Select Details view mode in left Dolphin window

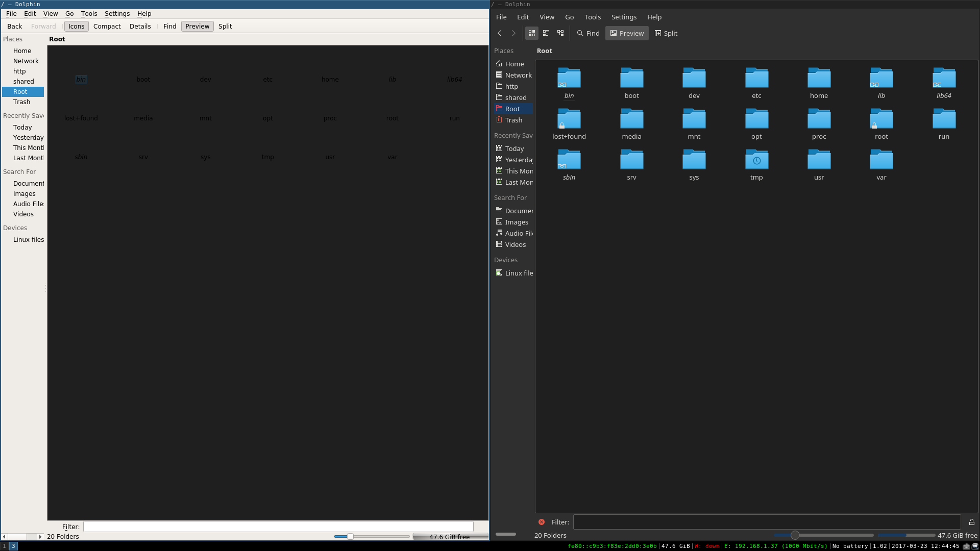click(x=140, y=26)
